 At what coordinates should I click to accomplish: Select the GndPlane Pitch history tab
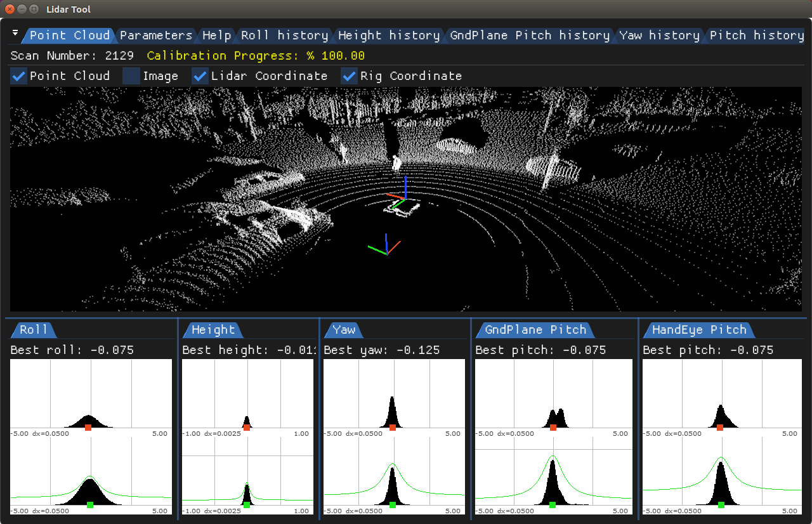pyautogui.click(x=529, y=36)
